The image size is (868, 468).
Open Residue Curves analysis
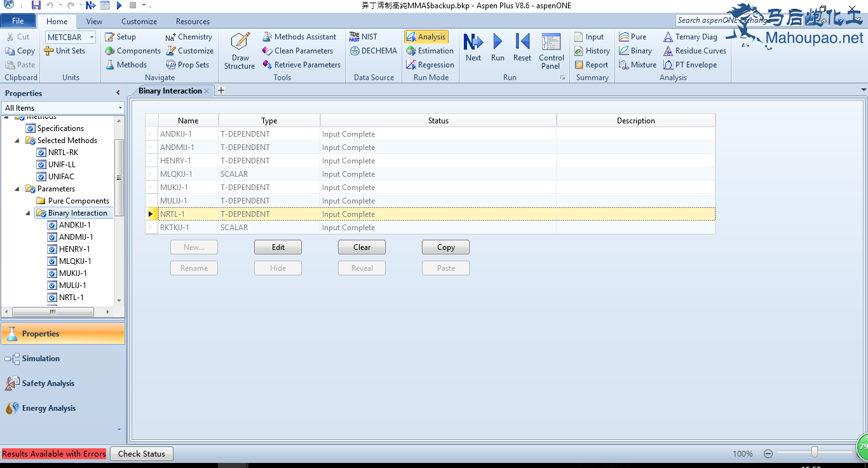pos(695,51)
